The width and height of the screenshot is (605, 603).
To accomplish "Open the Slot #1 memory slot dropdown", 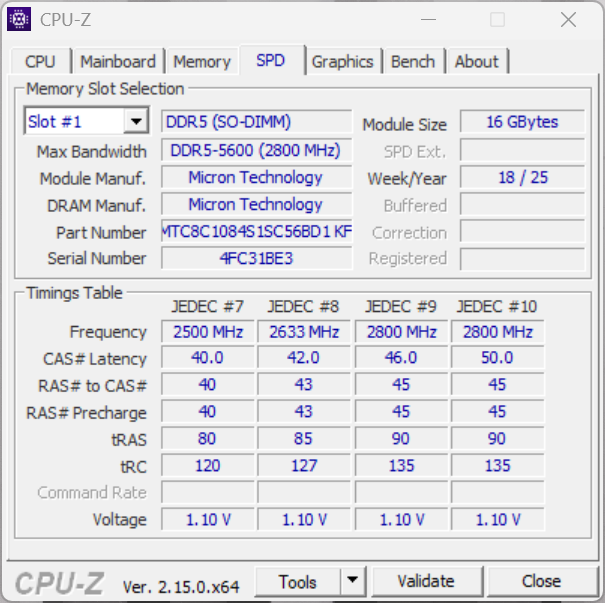I will point(74,122).
